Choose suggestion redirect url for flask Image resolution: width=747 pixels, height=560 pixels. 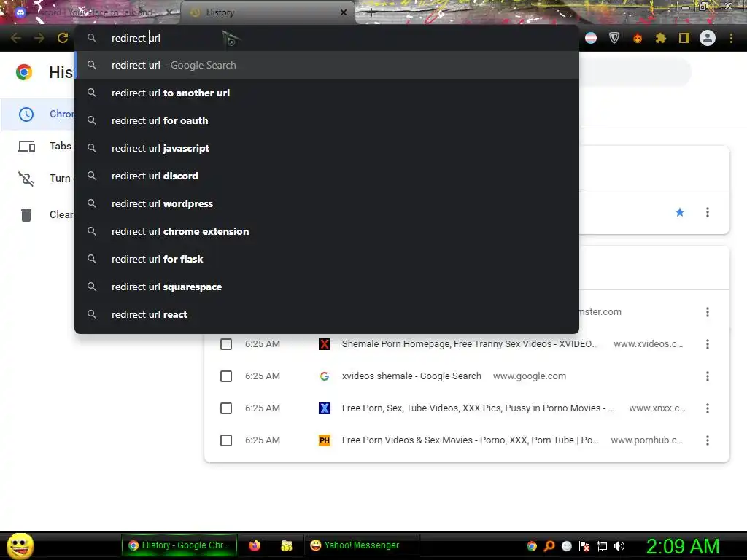point(327,259)
